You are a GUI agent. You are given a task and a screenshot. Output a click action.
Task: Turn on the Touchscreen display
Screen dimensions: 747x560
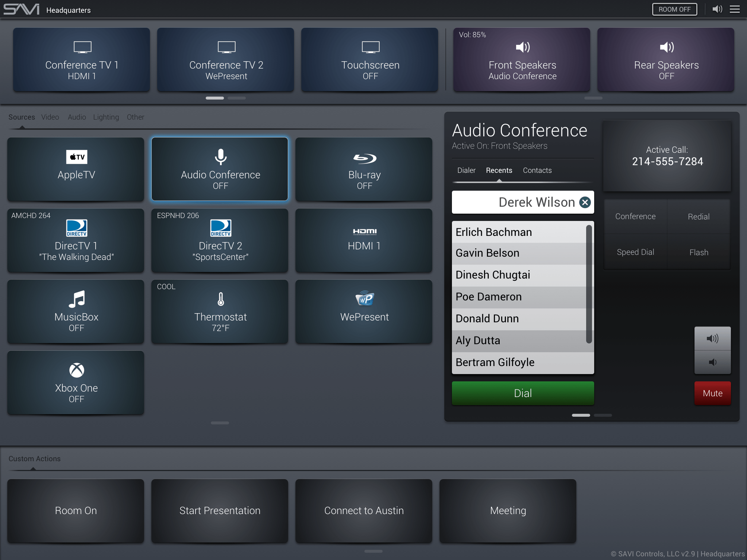coord(369,59)
